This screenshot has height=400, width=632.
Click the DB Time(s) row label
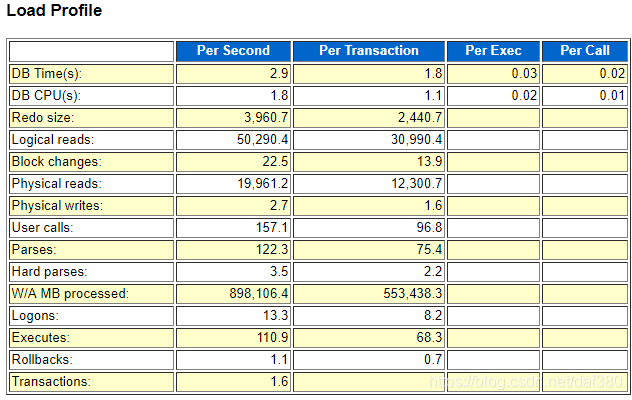(47, 73)
